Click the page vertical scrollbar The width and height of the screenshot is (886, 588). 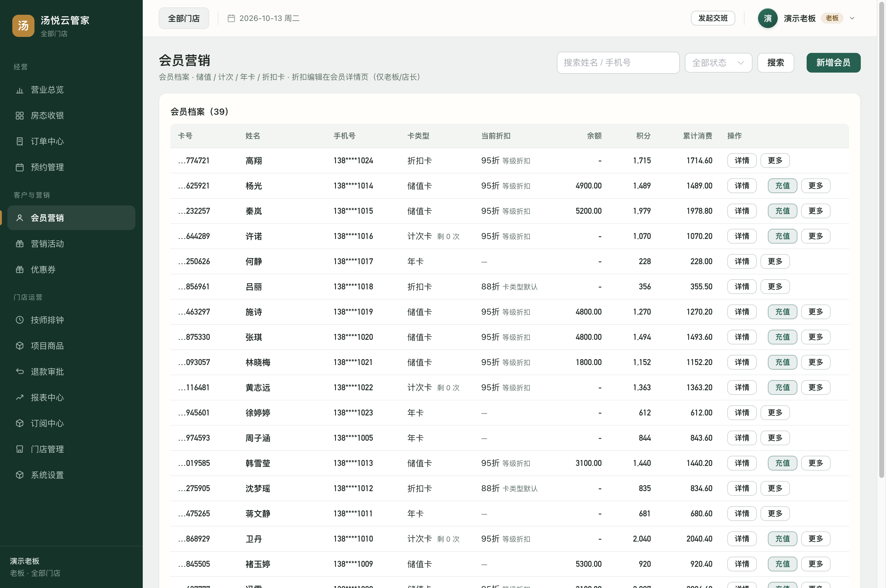point(881,240)
